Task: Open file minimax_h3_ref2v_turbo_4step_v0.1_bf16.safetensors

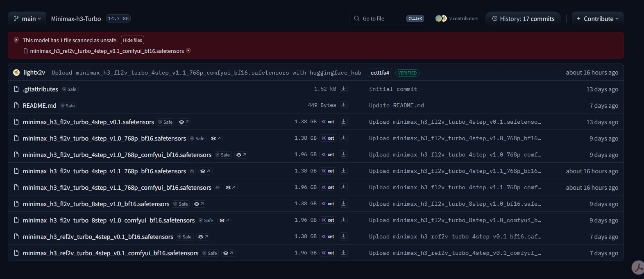Action: pyautogui.click(x=98, y=236)
